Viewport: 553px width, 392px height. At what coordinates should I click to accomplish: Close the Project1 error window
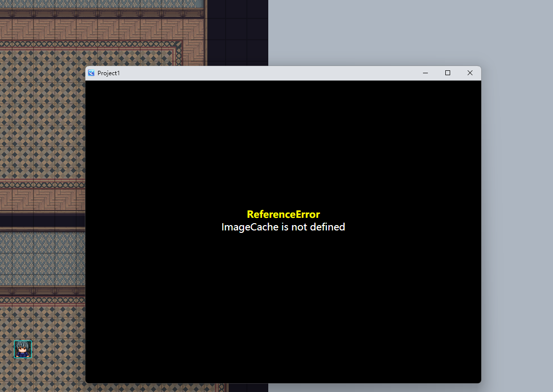(470, 73)
